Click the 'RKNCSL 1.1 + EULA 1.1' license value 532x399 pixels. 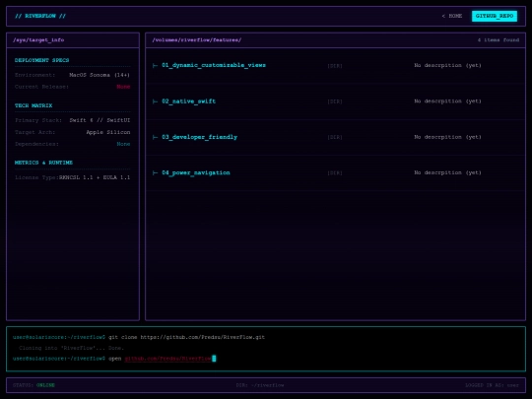(x=95, y=177)
